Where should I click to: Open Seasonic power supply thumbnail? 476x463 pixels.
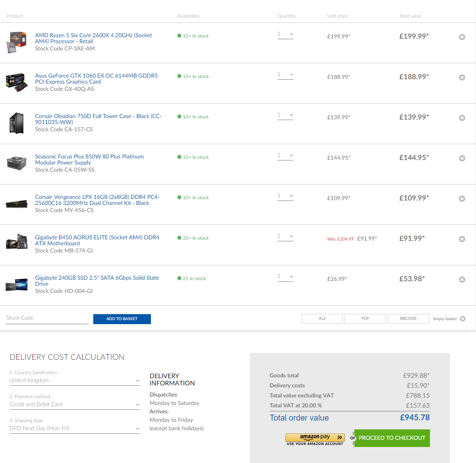(17, 163)
